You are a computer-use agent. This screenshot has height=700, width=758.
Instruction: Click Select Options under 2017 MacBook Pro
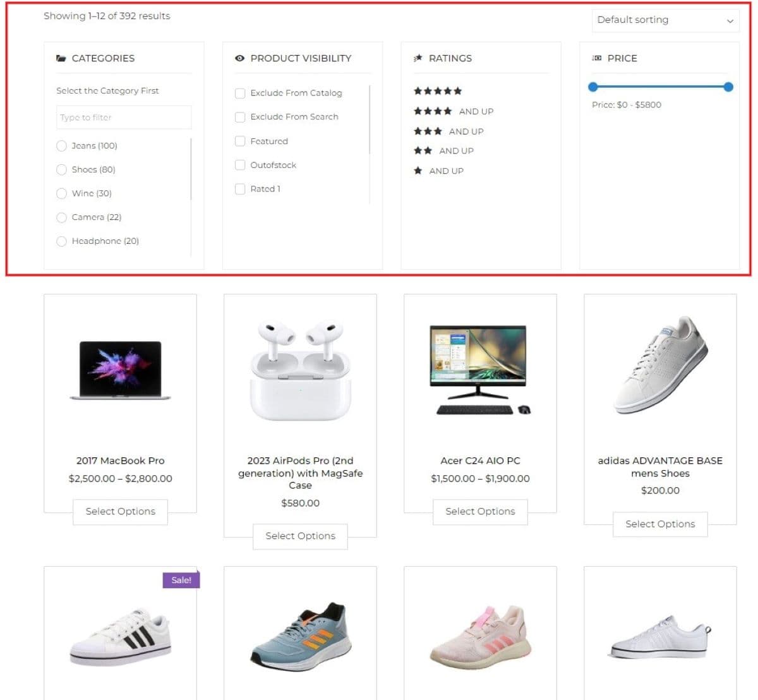(120, 512)
